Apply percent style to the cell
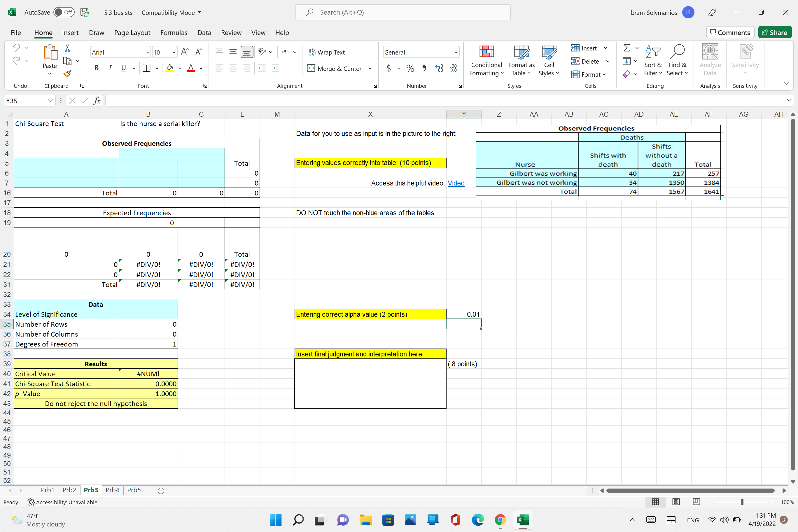This screenshot has width=798, height=532. click(x=410, y=68)
